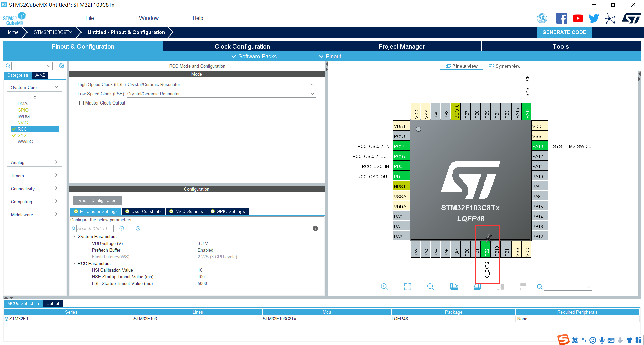The height and width of the screenshot is (345, 644).
Task: Show parameter info with the info icon
Action: tap(315, 228)
